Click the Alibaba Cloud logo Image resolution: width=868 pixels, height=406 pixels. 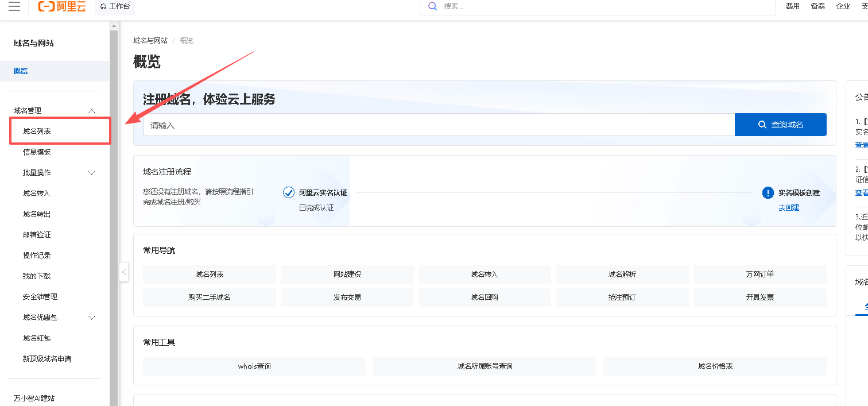click(61, 6)
